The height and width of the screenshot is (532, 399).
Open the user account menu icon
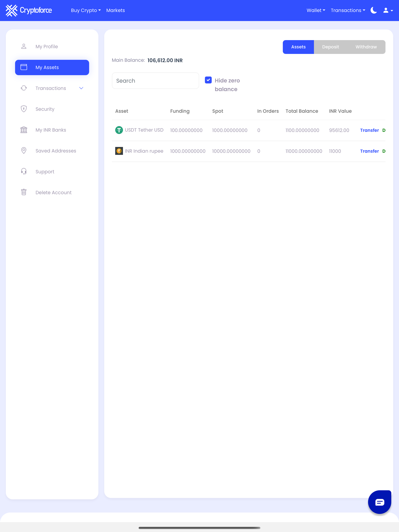[388, 10]
